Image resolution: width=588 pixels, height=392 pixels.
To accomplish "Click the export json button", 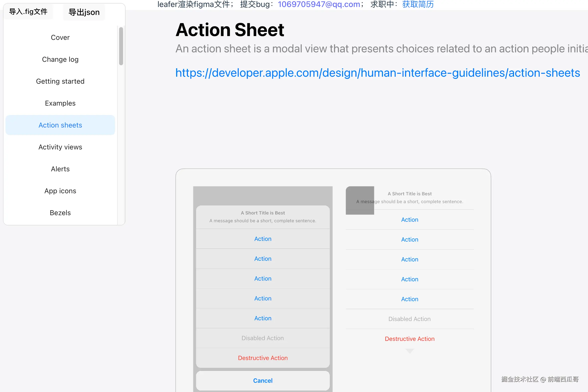I will pyautogui.click(x=84, y=12).
